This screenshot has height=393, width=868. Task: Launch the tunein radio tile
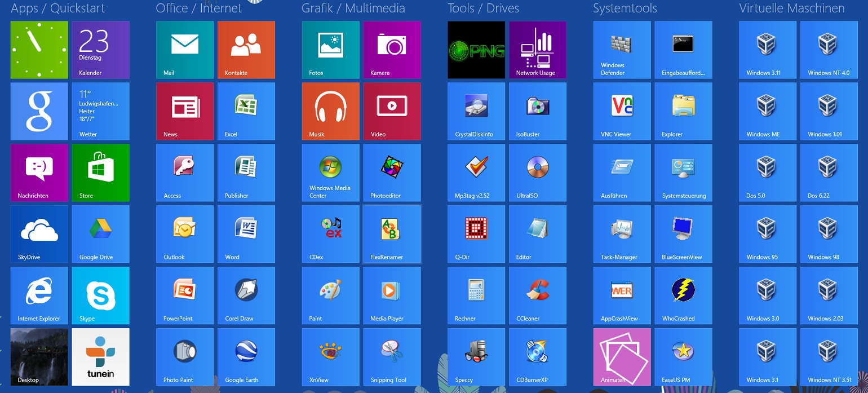coord(101,357)
